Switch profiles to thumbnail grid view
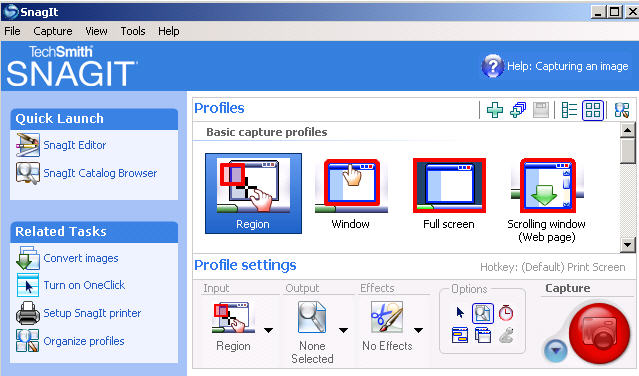Viewport: 639px width, 376px height. click(x=593, y=110)
